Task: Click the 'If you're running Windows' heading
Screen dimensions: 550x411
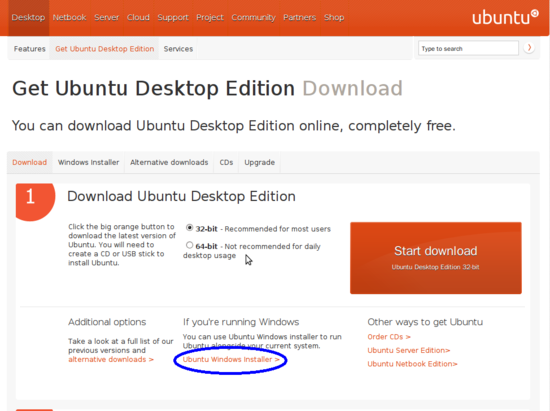Action: [x=241, y=322]
